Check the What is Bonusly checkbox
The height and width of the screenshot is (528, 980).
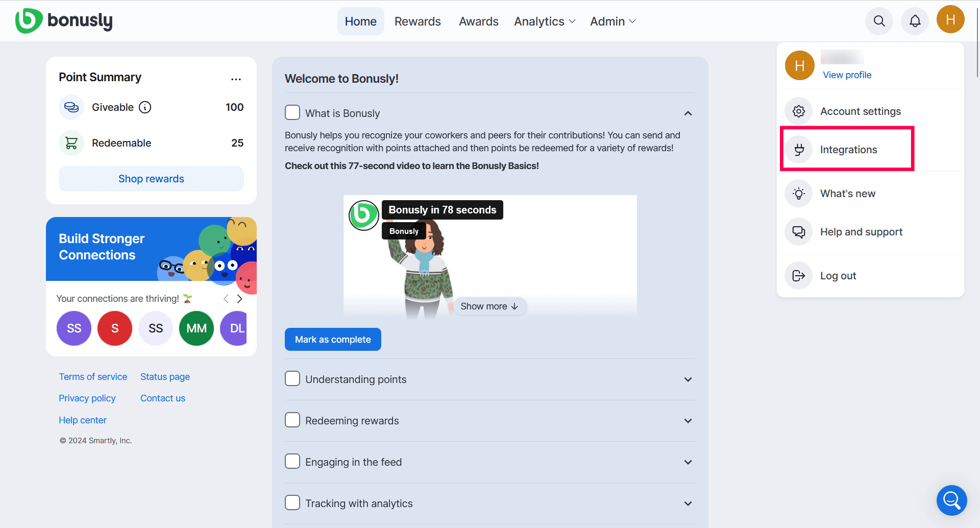(x=292, y=112)
